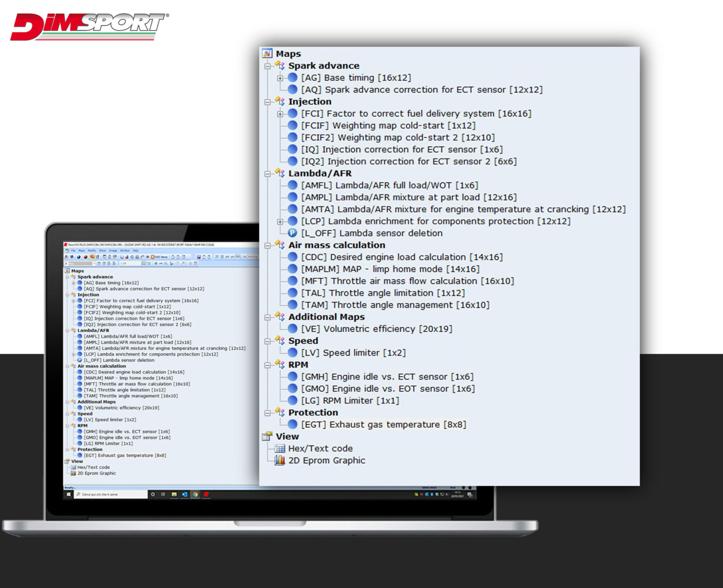Click the Maps root icon in enlarged panel
This screenshot has height=588, width=723.
point(267,54)
